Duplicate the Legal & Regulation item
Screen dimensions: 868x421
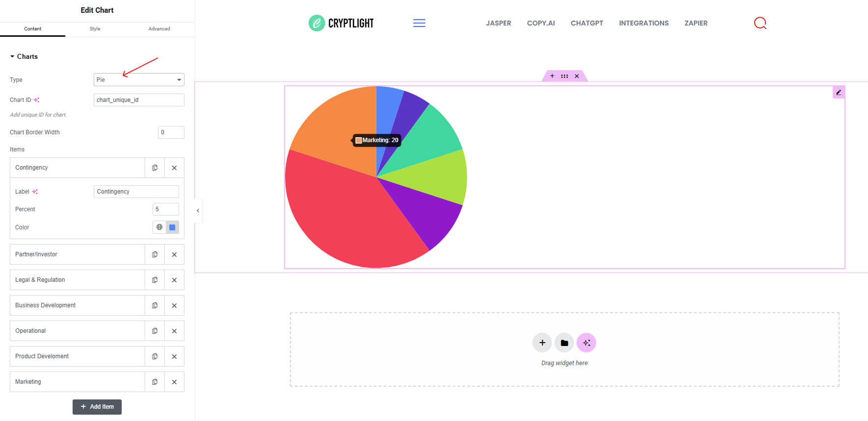pyautogui.click(x=155, y=280)
